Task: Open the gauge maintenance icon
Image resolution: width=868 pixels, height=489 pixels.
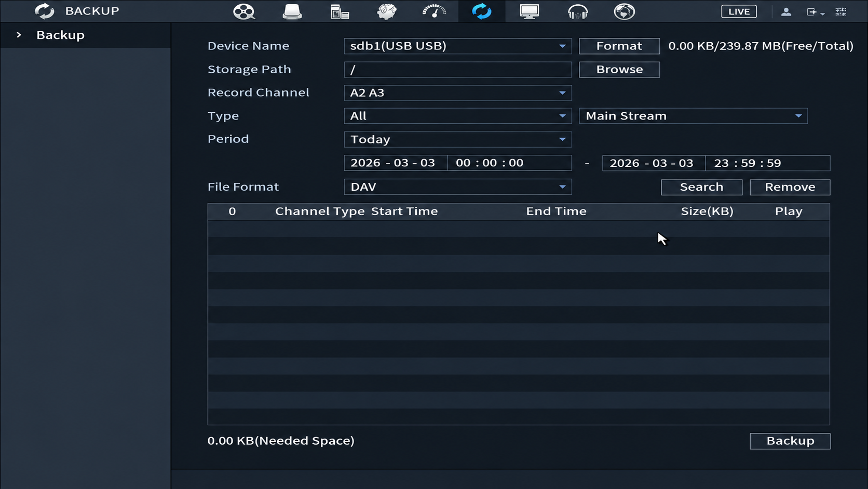Action: tap(435, 11)
